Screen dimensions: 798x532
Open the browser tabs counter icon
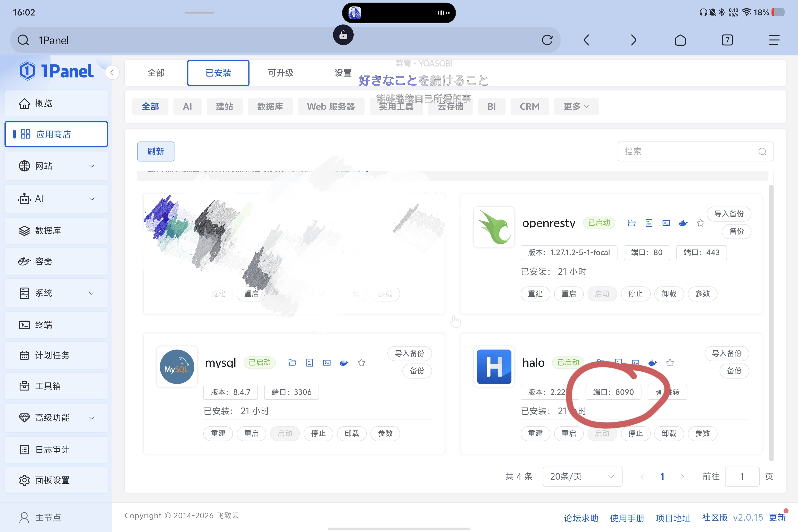(x=727, y=40)
